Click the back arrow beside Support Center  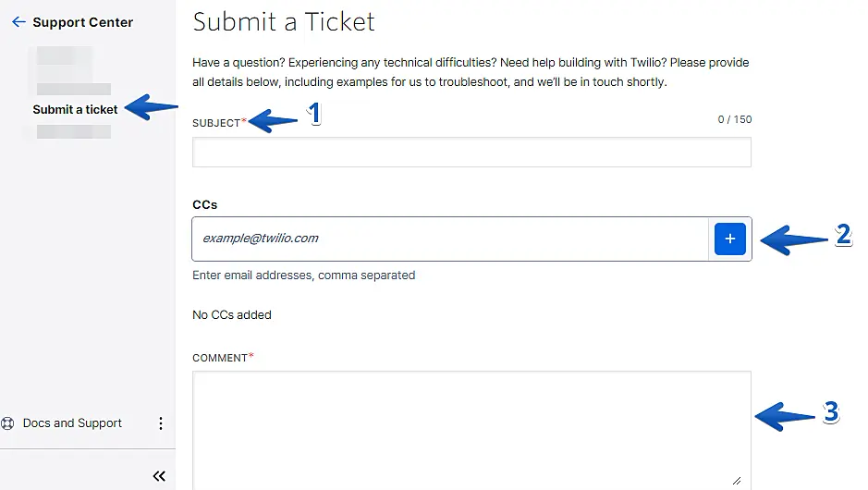(x=18, y=22)
